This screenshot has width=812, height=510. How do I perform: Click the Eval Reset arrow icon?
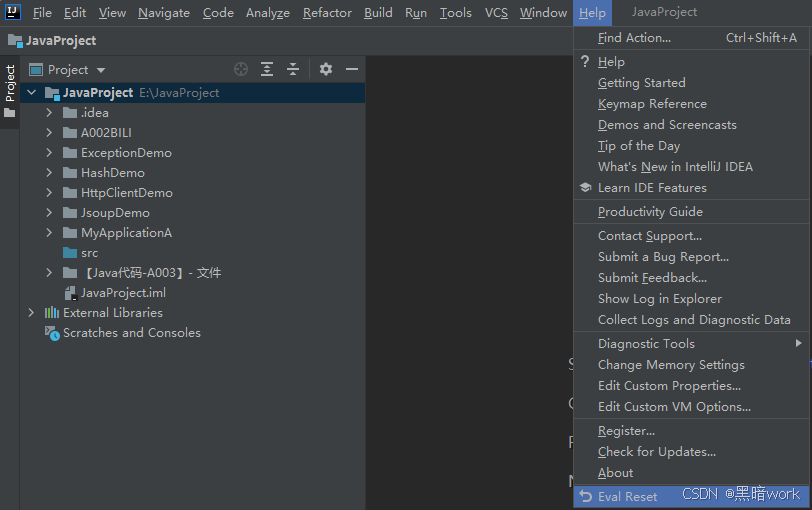coord(586,496)
